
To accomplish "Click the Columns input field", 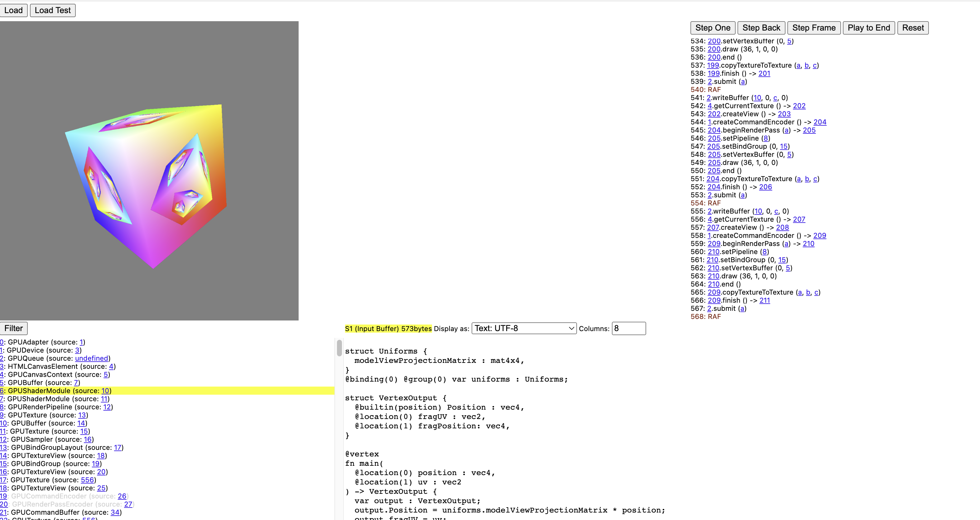I will click(x=628, y=328).
